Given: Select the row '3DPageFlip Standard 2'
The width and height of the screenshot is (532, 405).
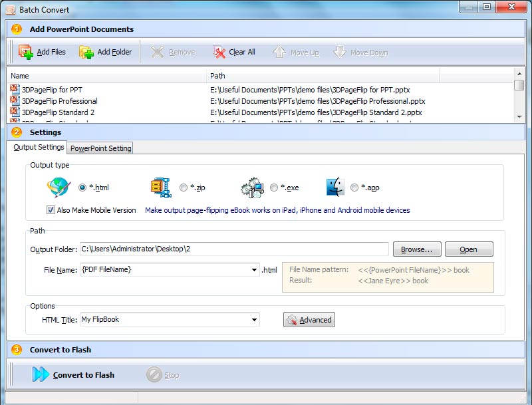Looking at the screenshot, I should point(260,112).
